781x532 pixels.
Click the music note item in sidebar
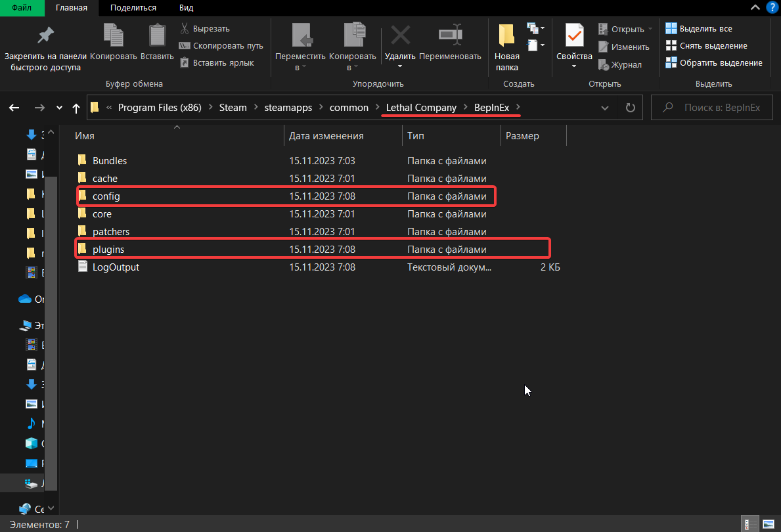coord(32,424)
